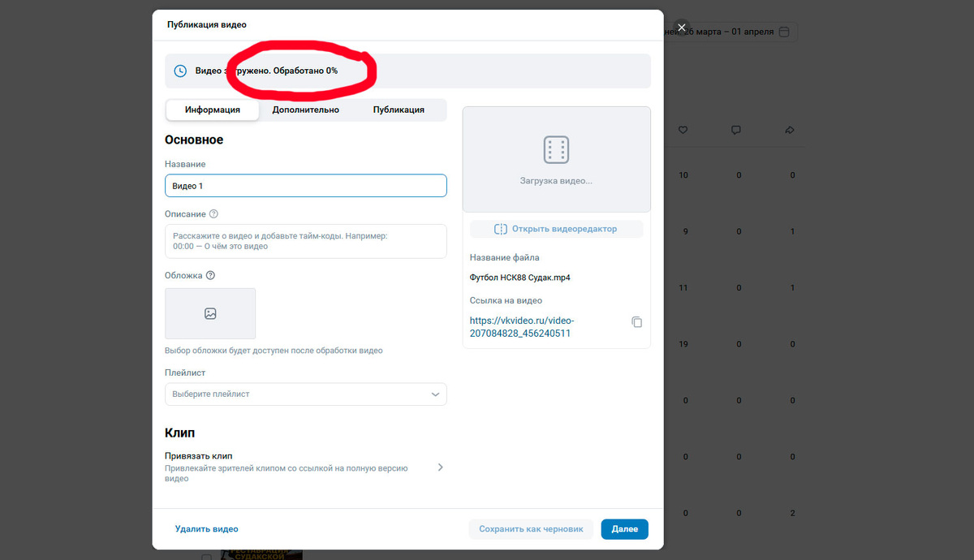This screenshot has height=560, width=974.
Task: Click the cover image placeholder
Action: [210, 313]
